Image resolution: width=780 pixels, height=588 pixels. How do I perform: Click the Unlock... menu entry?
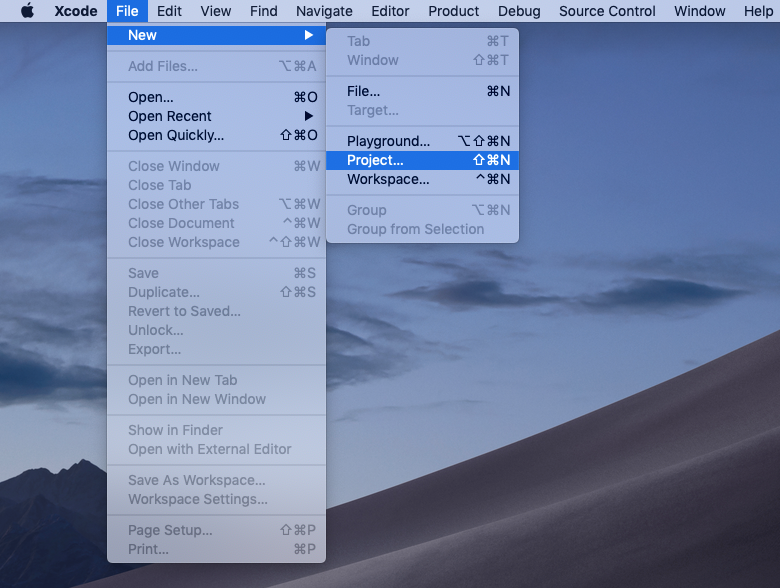pos(216,330)
